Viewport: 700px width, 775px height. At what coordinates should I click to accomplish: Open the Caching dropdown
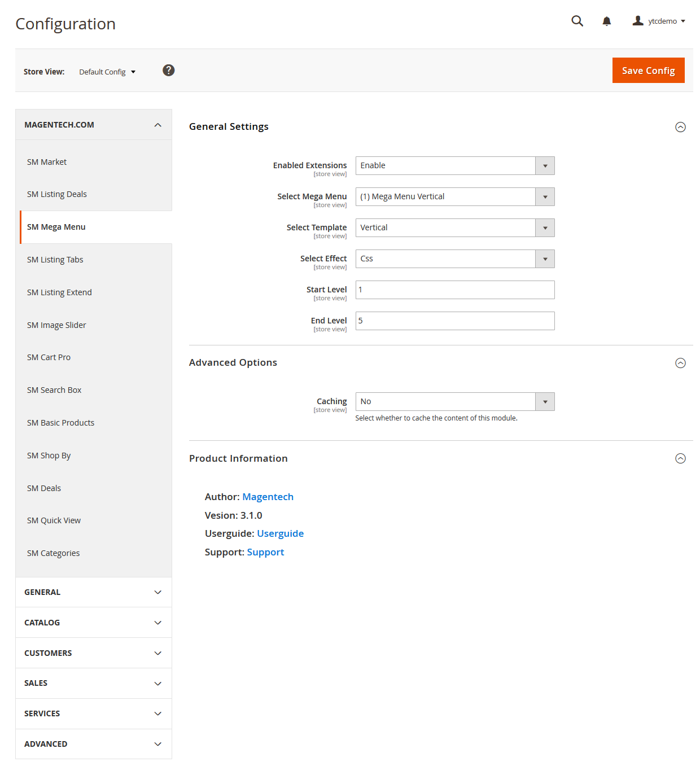[455, 401]
